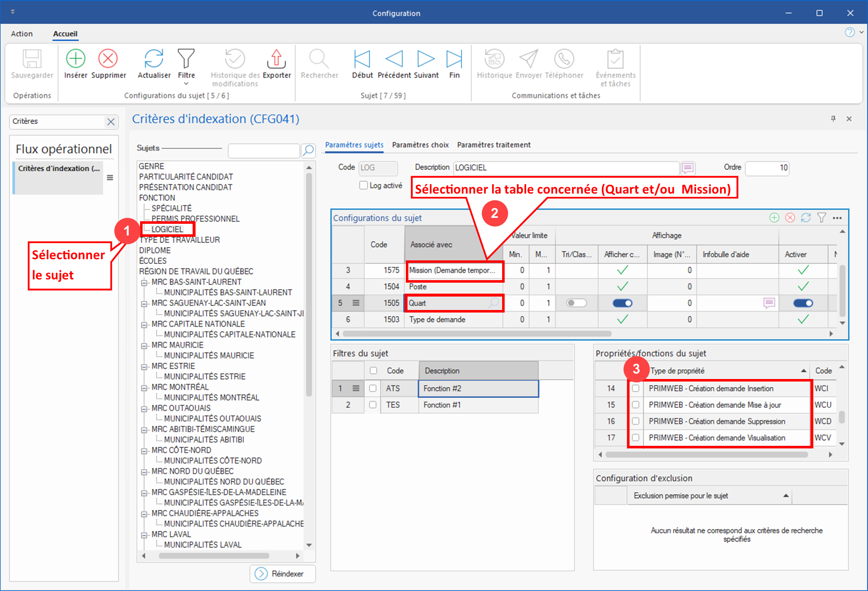Collapse MRC BAS-SAINT-LAURENT tree node
868x591 pixels.
tap(144, 282)
